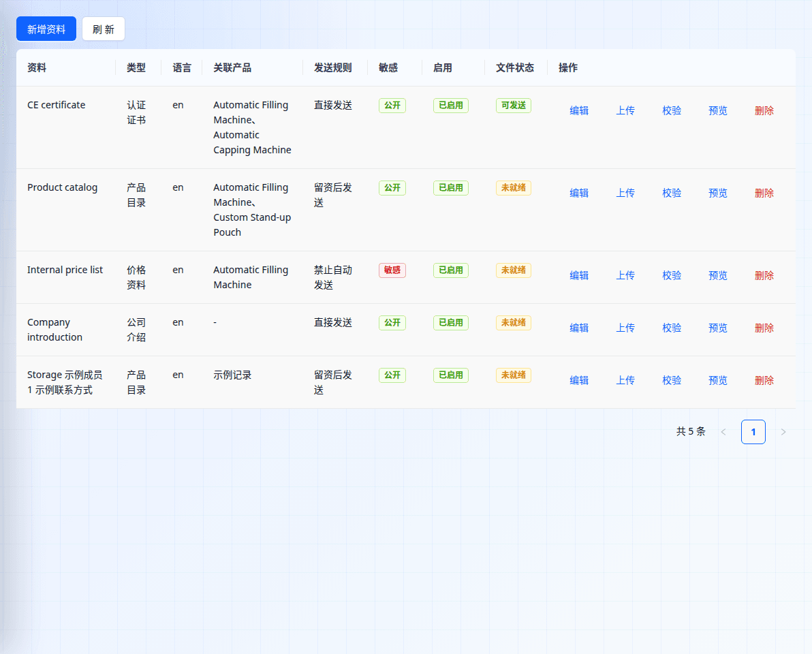Click the 新增资料 button
812x654 pixels.
[46, 29]
